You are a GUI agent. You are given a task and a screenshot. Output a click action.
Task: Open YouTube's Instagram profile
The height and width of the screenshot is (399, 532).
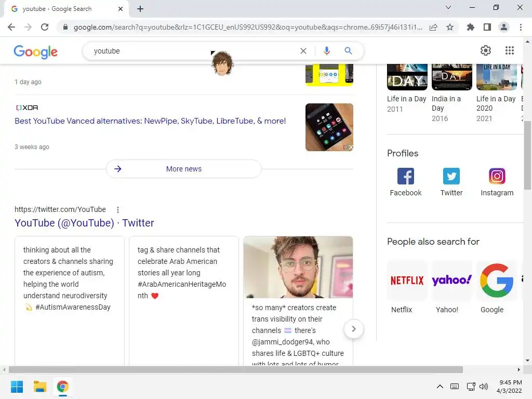pyautogui.click(x=497, y=182)
